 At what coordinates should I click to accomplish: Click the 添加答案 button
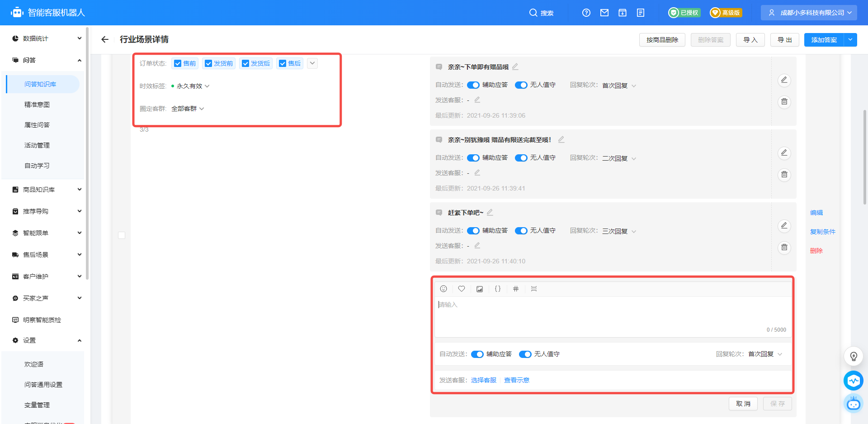tap(824, 40)
